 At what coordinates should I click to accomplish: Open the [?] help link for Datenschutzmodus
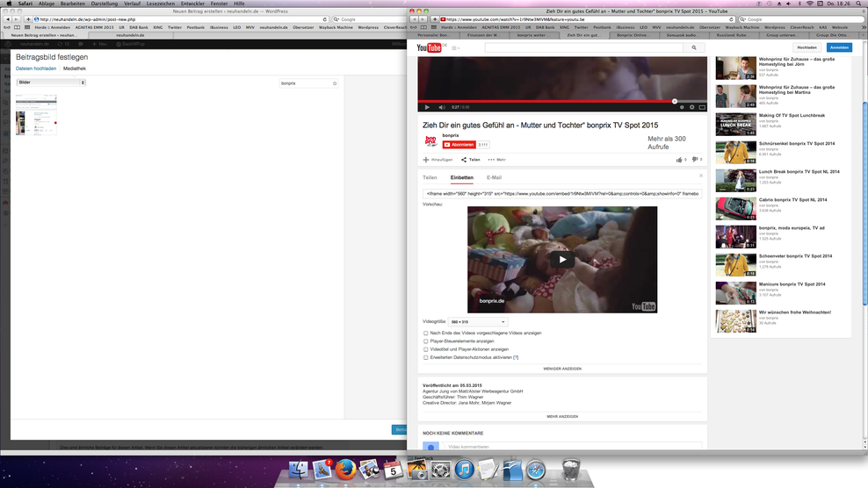click(x=516, y=357)
